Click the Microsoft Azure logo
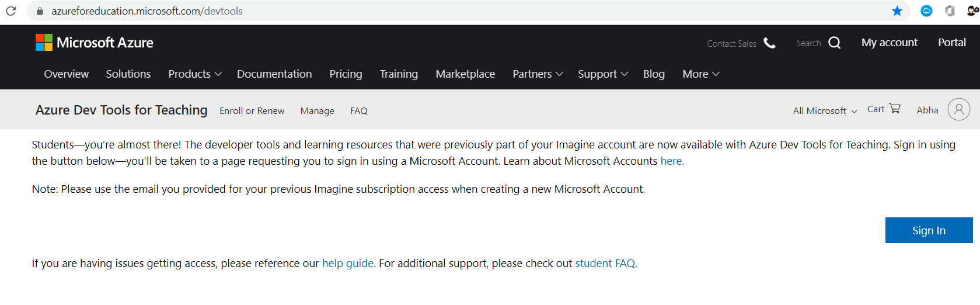Image resolution: width=980 pixels, height=305 pixels. [95, 43]
